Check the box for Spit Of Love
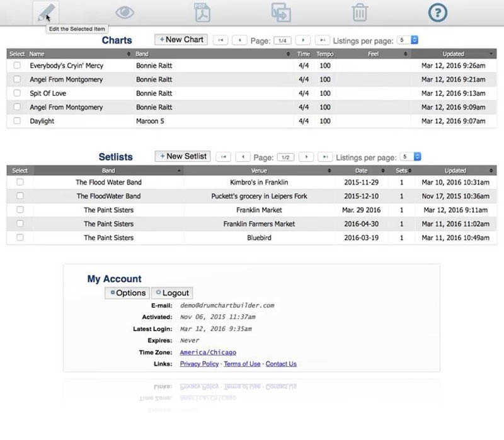 [x=17, y=93]
